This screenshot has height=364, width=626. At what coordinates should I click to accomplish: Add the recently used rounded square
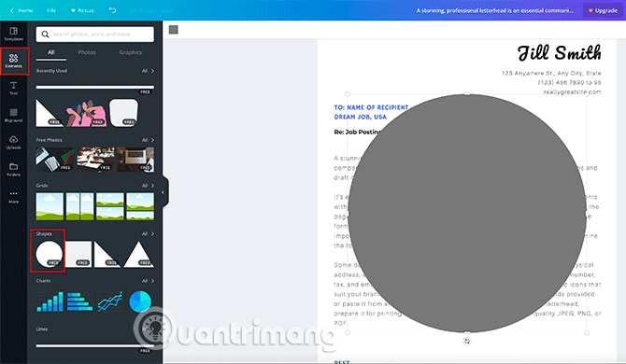[x=123, y=113]
